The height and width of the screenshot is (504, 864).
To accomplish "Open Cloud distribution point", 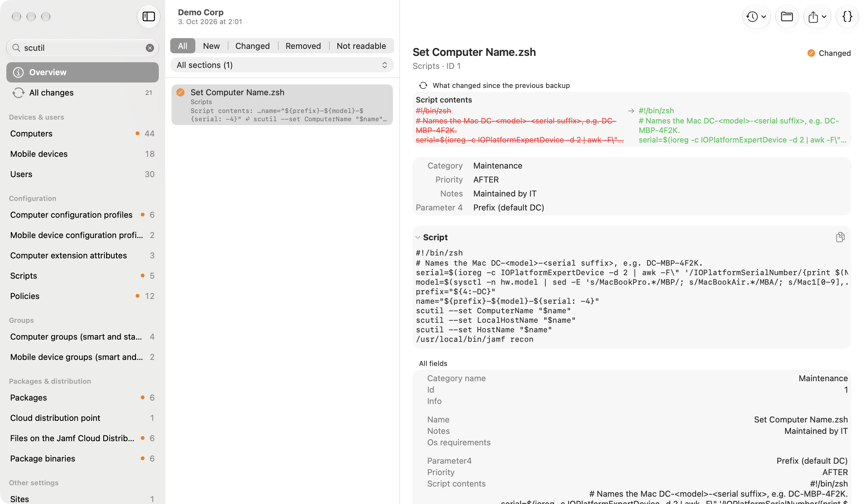I will [x=82, y=418].
